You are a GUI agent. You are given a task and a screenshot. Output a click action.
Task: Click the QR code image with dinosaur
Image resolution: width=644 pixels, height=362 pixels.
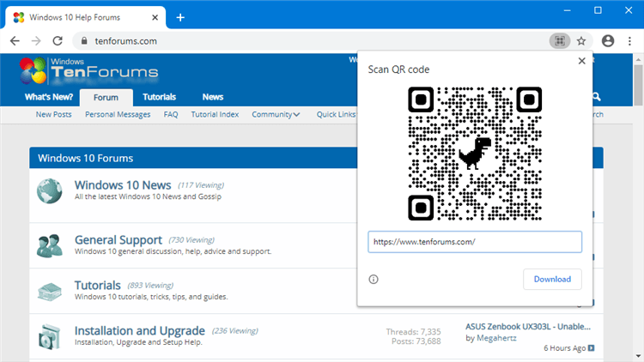tap(475, 154)
